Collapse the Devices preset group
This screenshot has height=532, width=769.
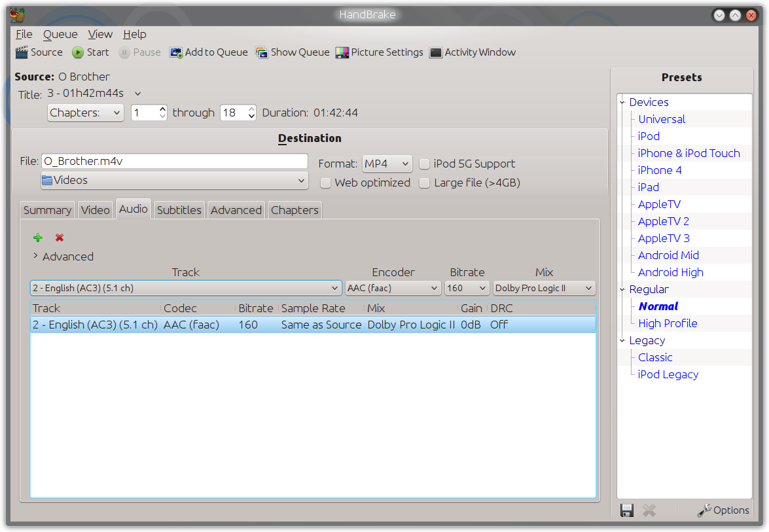(x=622, y=103)
